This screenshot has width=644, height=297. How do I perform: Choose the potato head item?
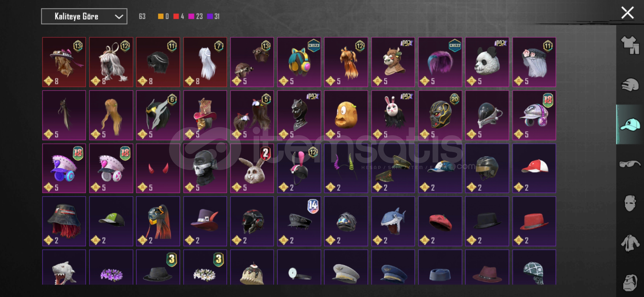click(346, 115)
